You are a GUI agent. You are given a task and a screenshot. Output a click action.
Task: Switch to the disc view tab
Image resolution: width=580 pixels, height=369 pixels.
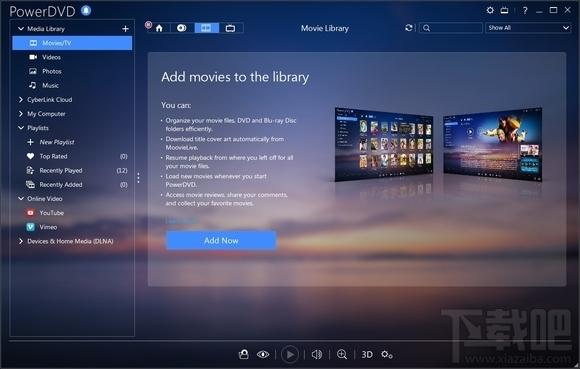(x=182, y=28)
